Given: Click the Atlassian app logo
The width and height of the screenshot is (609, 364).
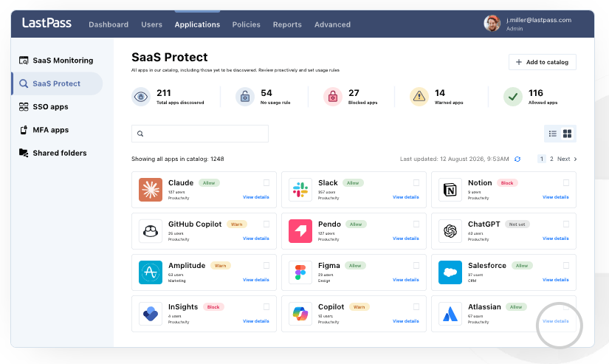Looking at the screenshot, I should tap(450, 314).
